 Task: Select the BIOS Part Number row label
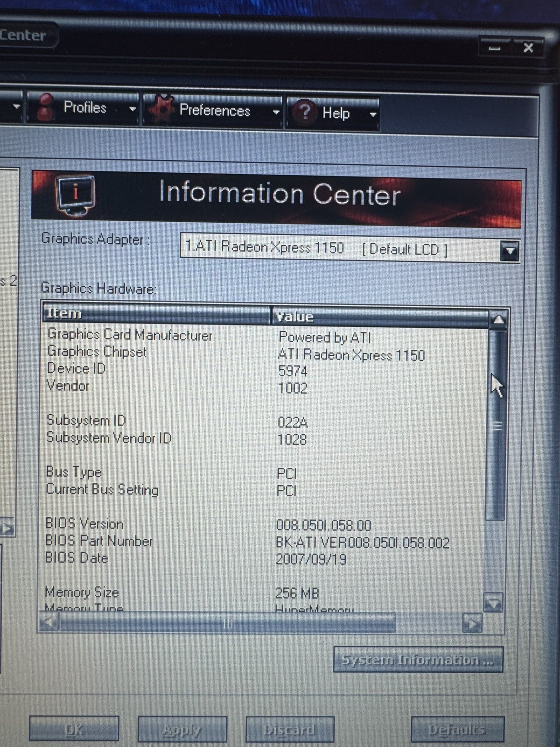(99, 541)
